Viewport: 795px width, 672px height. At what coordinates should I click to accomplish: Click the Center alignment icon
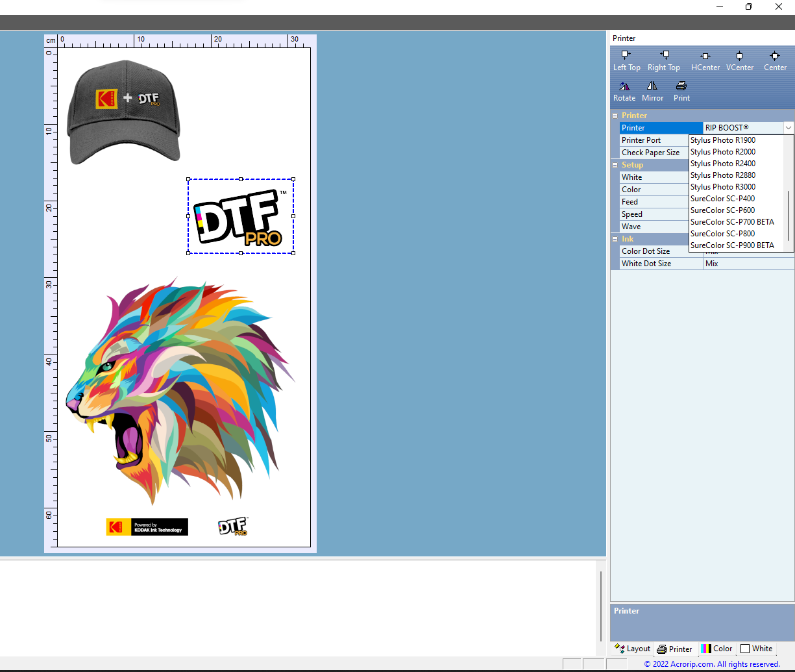click(x=774, y=56)
